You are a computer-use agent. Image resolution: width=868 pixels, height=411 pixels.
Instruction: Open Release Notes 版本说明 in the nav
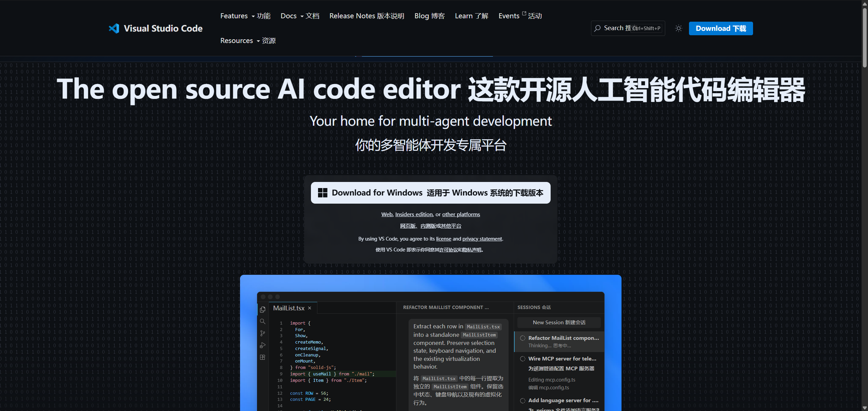(x=367, y=16)
